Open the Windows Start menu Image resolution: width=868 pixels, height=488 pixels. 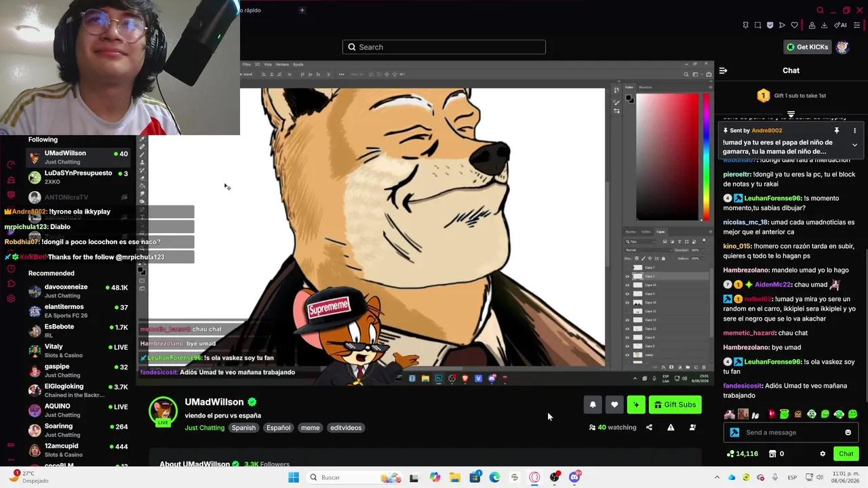(294, 477)
